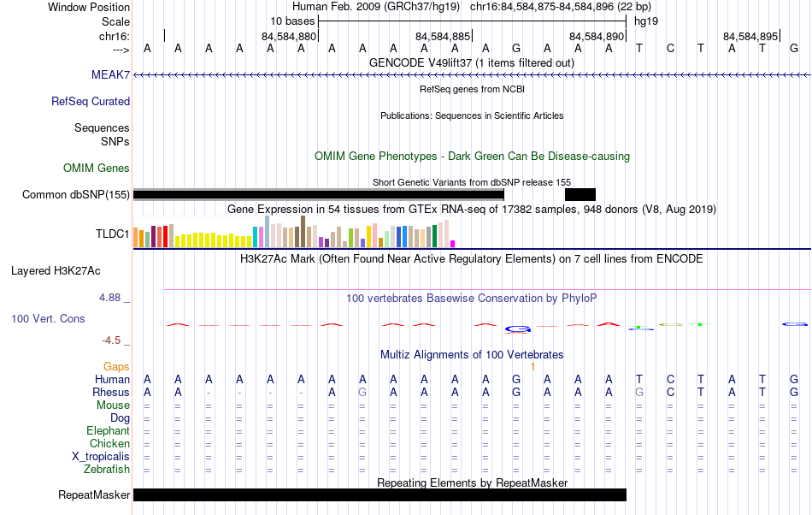812x515 pixels.
Task: Click the 84,584,895 coordinate label
Action: (x=750, y=36)
